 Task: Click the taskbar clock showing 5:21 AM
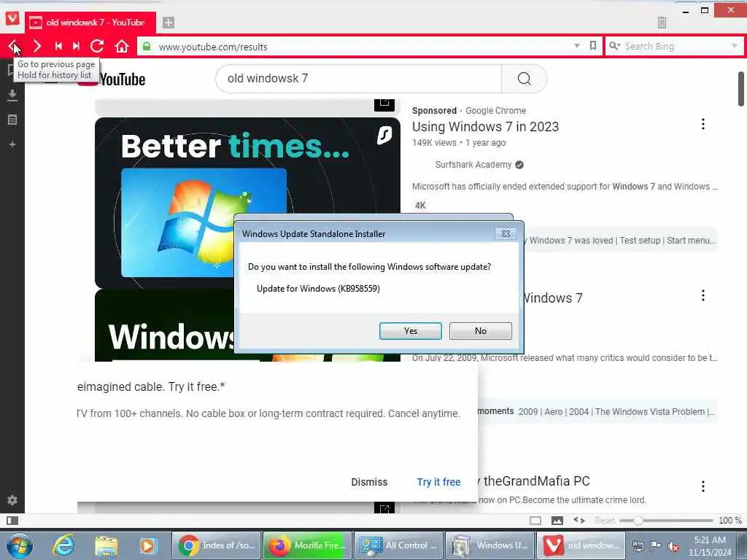pyautogui.click(x=710, y=545)
